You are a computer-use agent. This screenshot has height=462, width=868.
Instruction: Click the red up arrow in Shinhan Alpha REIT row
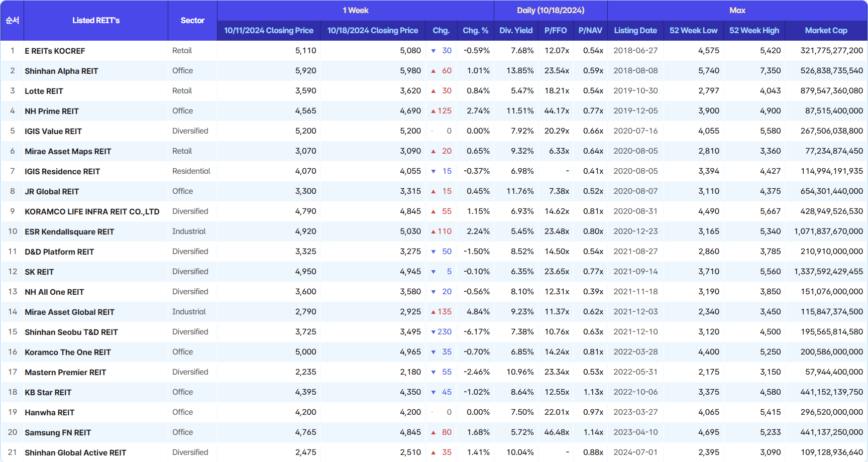click(433, 71)
